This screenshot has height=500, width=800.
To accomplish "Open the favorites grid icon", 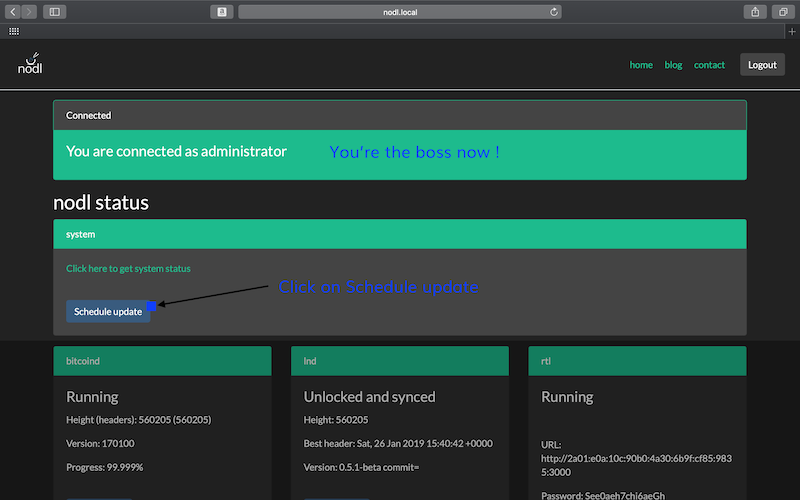I will tap(14, 32).
